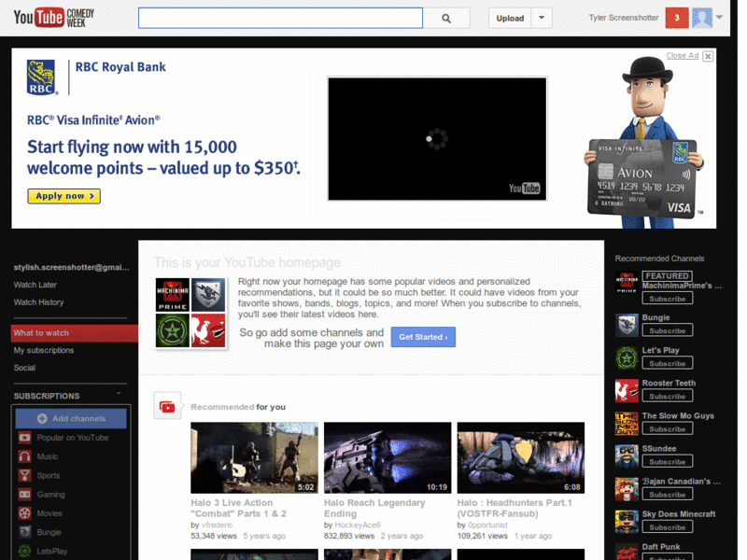Click the Recommended for you feed icon
747x560 pixels.
167,406
